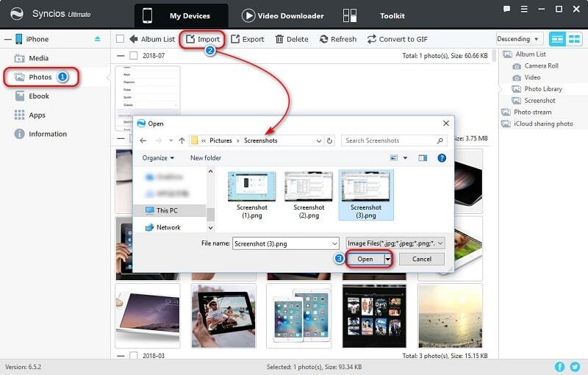Screen dimensions: 588x375
Task: Click the Export icon in toolbar
Action: (x=235, y=39)
